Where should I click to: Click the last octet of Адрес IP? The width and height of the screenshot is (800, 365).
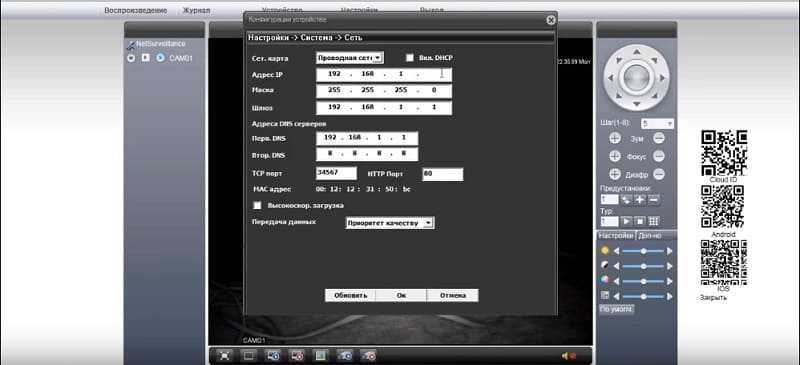(x=436, y=75)
